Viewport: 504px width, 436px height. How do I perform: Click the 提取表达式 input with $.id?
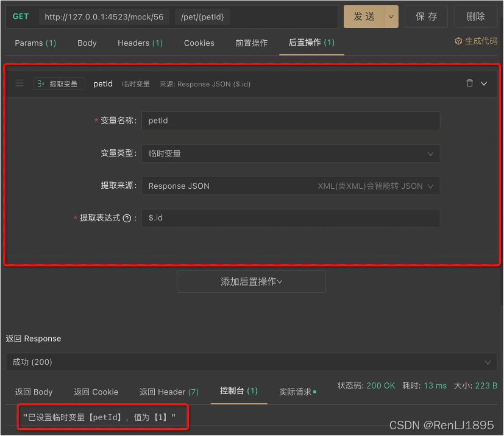coord(291,219)
